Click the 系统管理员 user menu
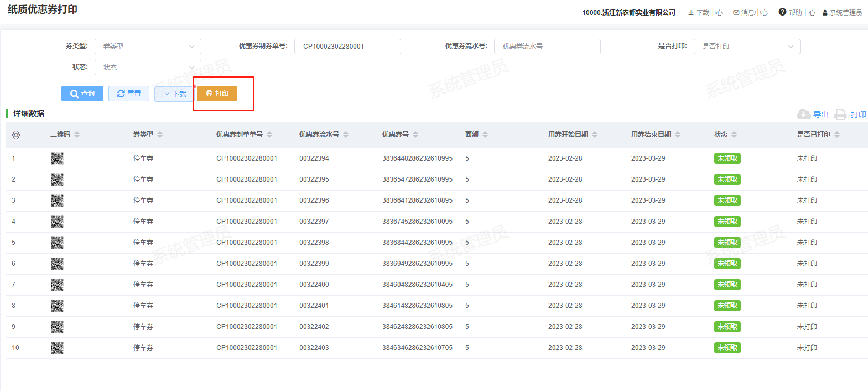Screen dimensions: 868x391 (x=842, y=13)
